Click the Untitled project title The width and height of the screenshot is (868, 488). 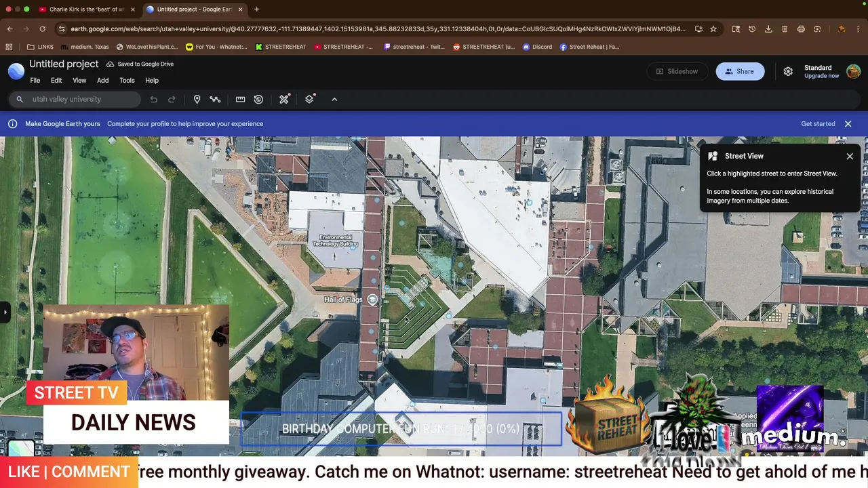coord(64,64)
